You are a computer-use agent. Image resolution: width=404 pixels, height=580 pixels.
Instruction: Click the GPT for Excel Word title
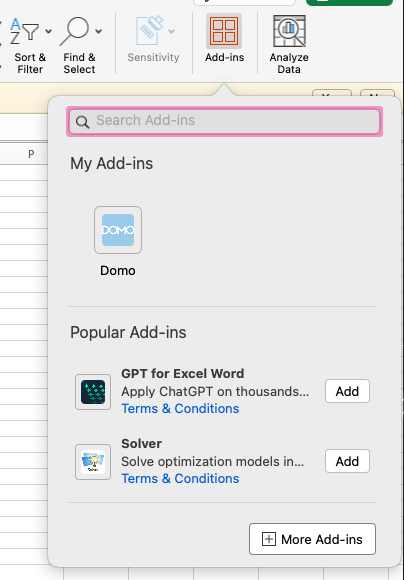(x=182, y=374)
